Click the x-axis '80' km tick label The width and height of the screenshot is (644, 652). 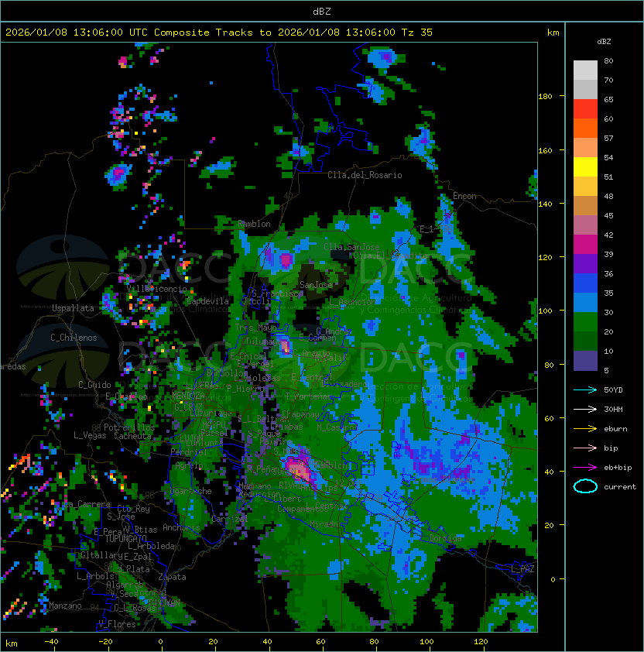pos(374,642)
